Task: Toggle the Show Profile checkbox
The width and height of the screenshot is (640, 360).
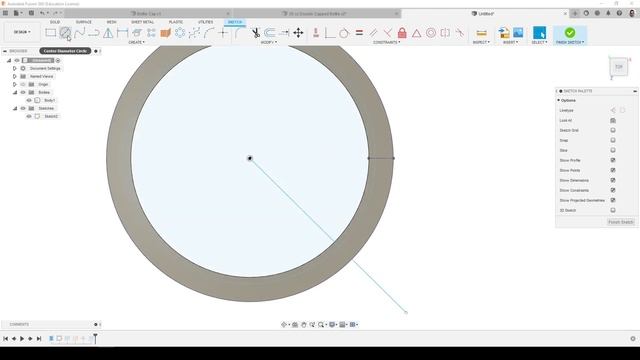Action: pyautogui.click(x=613, y=160)
